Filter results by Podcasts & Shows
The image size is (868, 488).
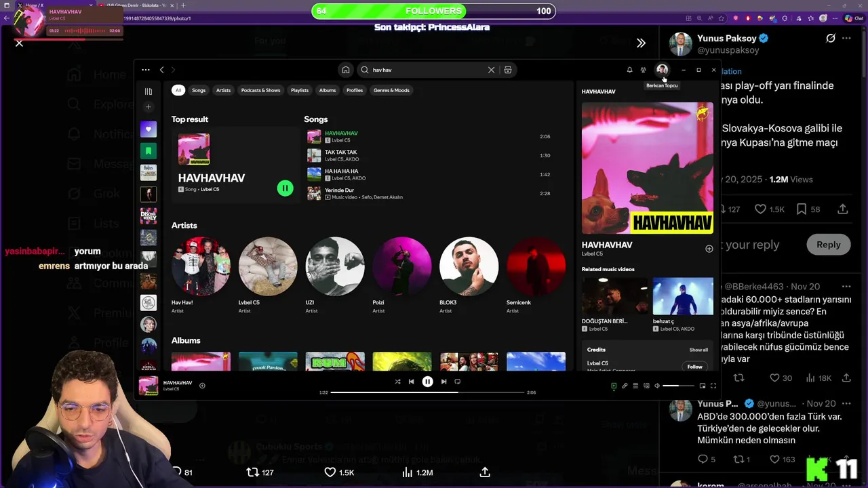click(x=260, y=90)
